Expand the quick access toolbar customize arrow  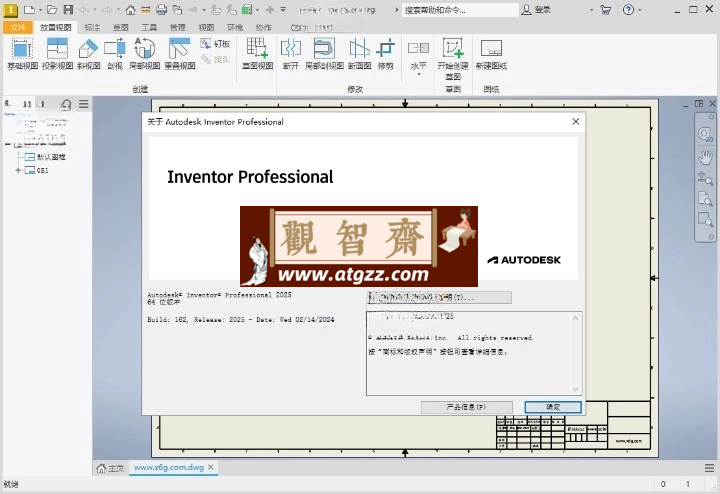(283, 9)
